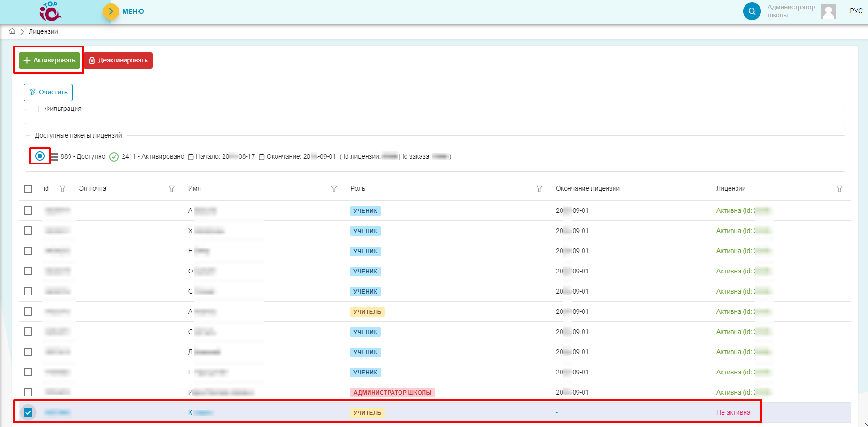Viewport: 868px width, 427px height.
Task: Toggle the select-all checkbox in table header
Action: (28, 189)
